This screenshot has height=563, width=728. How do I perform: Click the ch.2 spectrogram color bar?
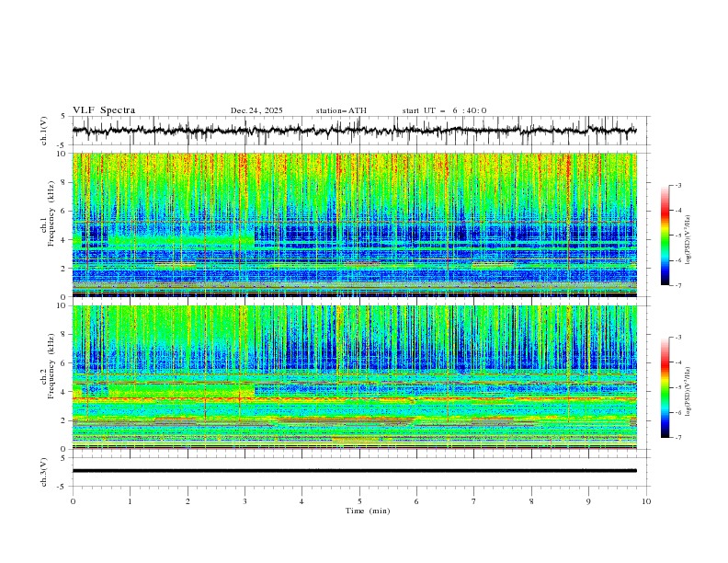665,387
